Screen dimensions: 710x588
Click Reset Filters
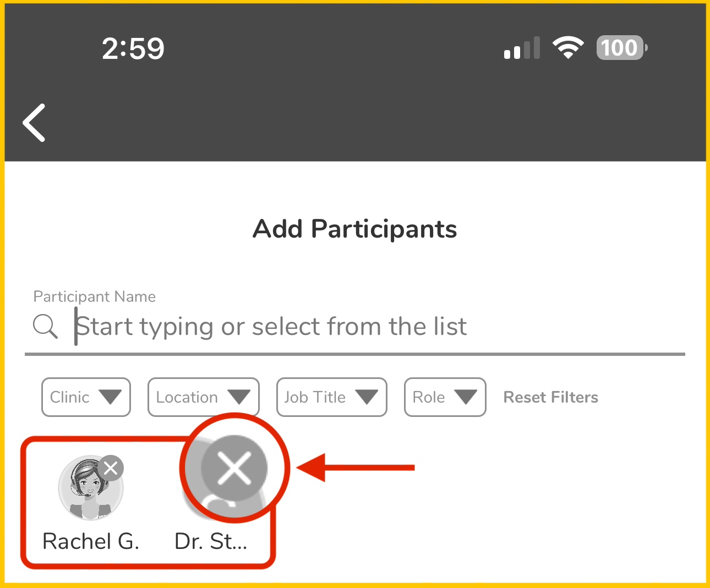click(550, 397)
